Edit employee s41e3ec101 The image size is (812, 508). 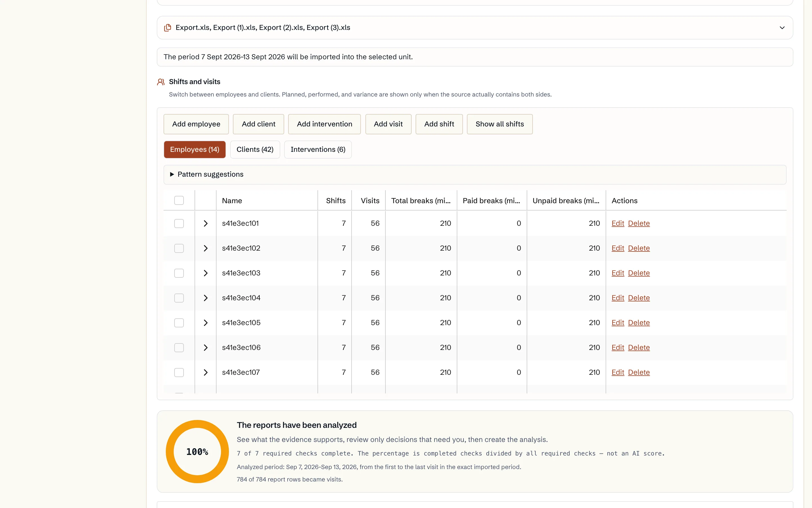click(618, 224)
